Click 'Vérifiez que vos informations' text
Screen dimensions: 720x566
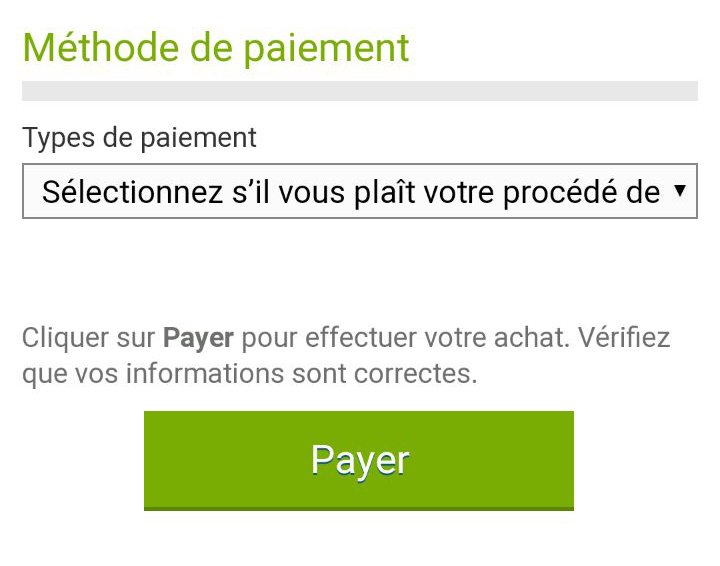click(346, 356)
